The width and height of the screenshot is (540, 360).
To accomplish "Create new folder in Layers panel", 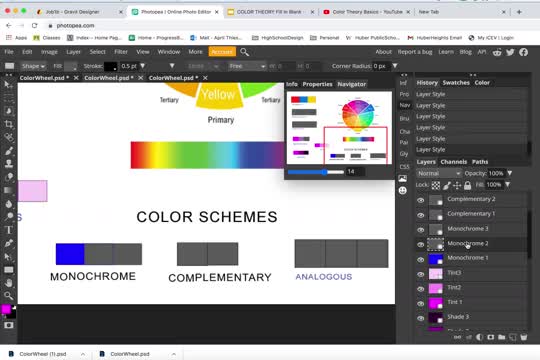I will coord(501,337).
